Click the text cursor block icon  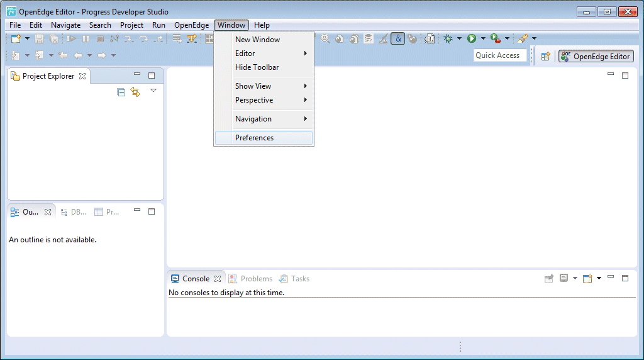point(430,38)
